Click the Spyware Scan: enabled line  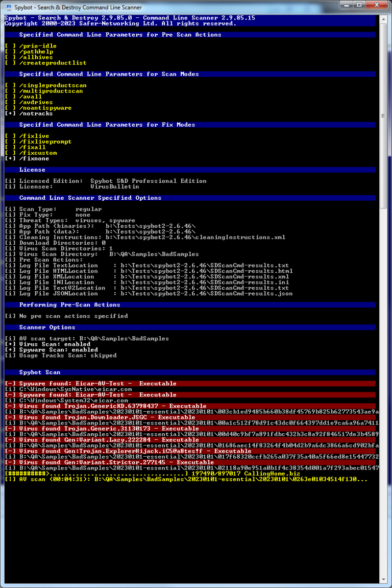[x=52, y=349]
